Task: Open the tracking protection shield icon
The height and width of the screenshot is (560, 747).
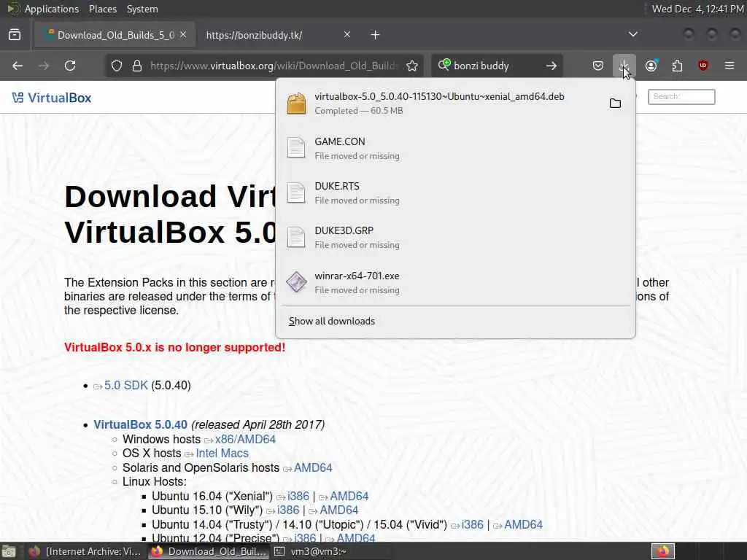Action: pos(116,66)
